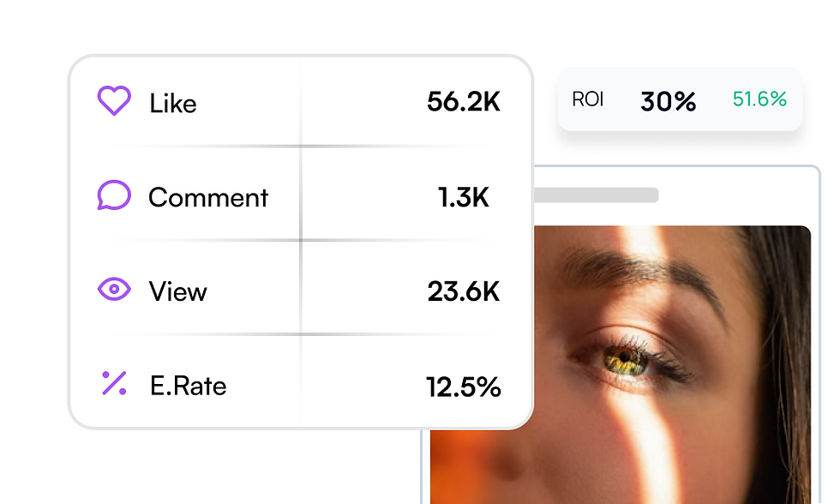This screenshot has width=840, height=504.
Task: Click the 1.3K comments value
Action: click(463, 198)
